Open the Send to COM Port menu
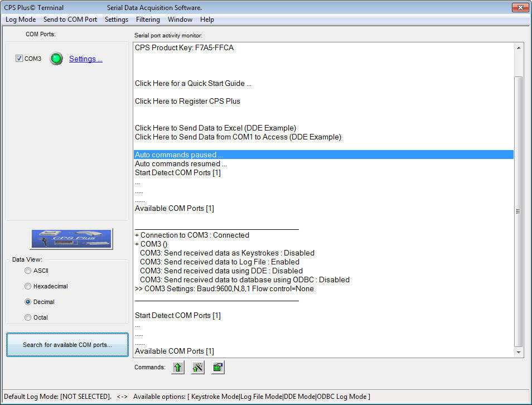This screenshot has width=532, height=405. tap(70, 20)
